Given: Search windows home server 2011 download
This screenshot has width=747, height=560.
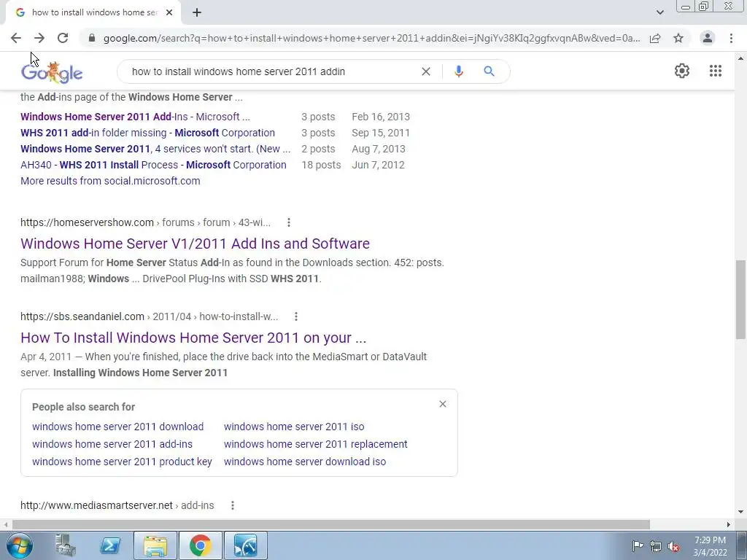Looking at the screenshot, I should pyautogui.click(x=117, y=427).
